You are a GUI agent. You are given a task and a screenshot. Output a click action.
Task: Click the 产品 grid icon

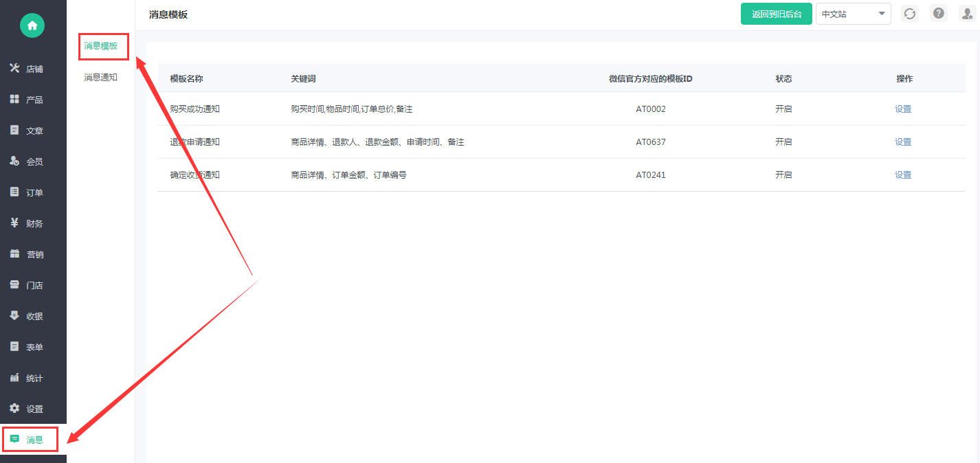coord(14,99)
